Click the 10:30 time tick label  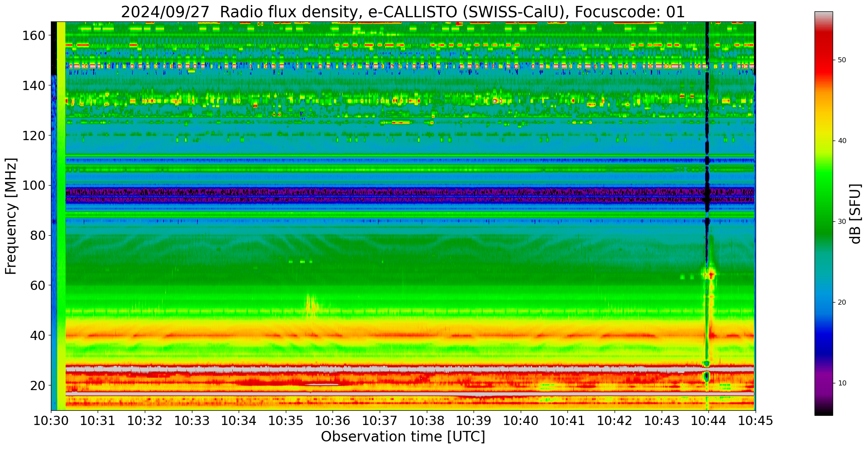tap(51, 421)
